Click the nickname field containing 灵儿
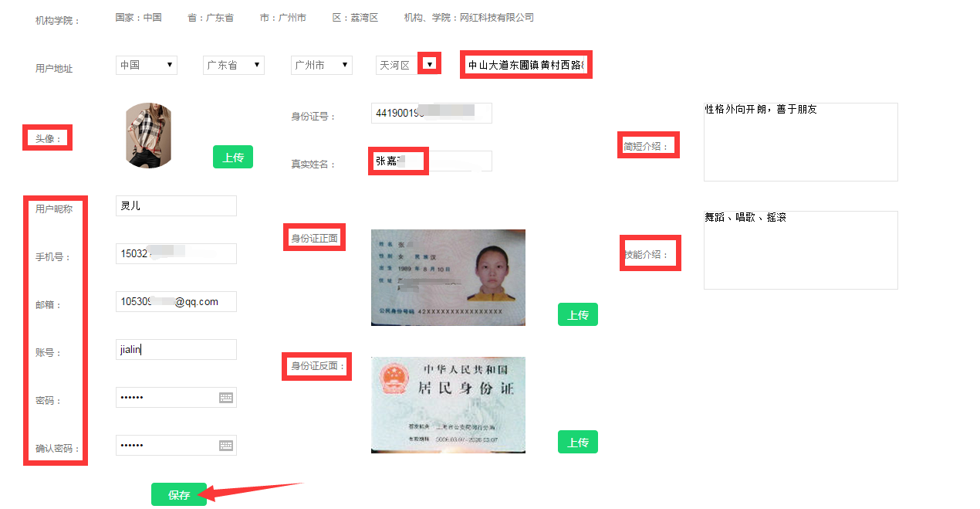980x509 pixels. [176, 205]
